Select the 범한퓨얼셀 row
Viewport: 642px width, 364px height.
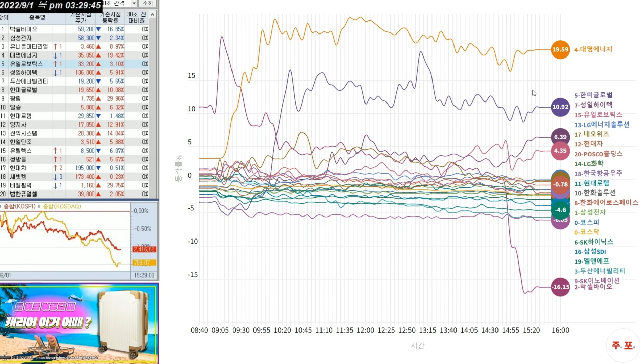(74, 194)
